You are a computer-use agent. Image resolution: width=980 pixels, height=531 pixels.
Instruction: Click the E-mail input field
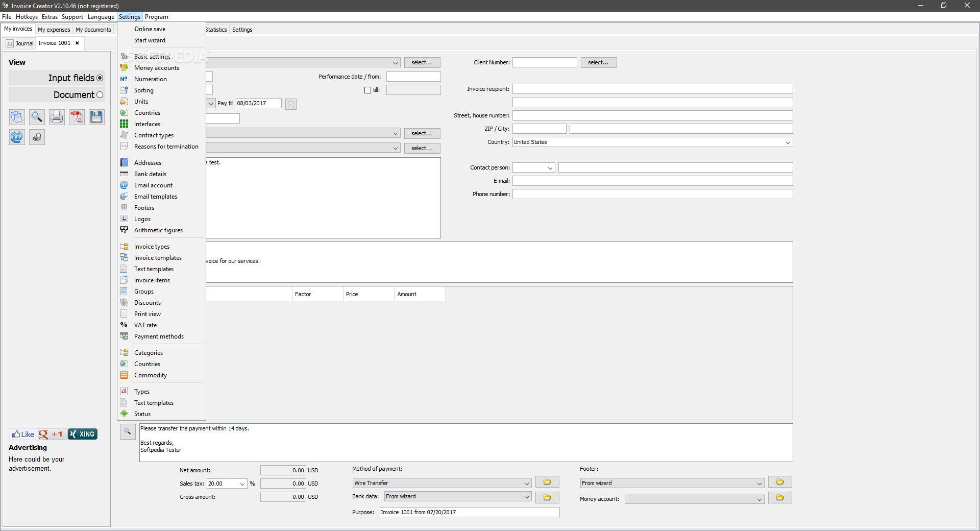[x=652, y=181]
